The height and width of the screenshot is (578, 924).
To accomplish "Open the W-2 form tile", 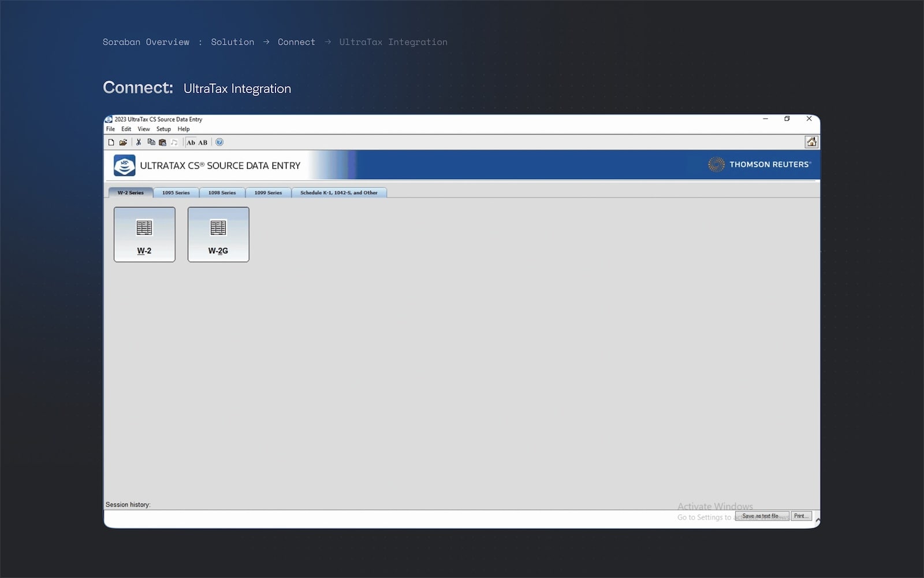I will click(144, 235).
